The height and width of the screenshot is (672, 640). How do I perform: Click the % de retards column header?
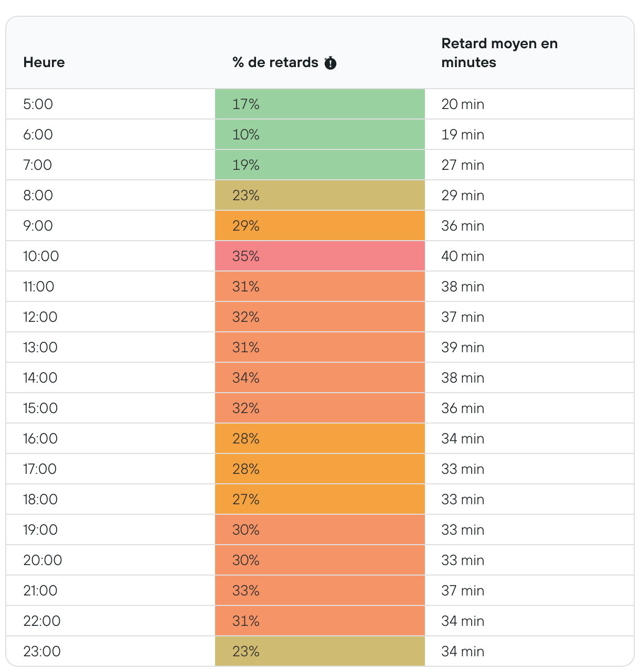[275, 62]
